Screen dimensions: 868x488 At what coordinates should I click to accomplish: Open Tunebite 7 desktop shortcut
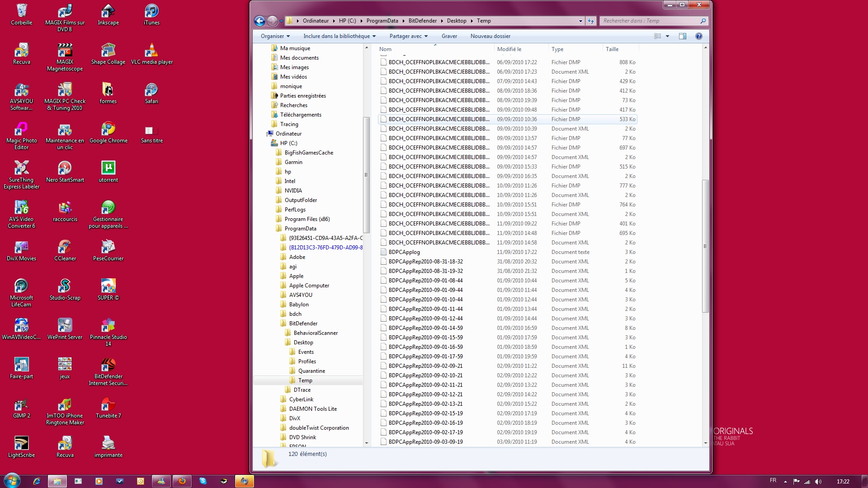coord(108,408)
